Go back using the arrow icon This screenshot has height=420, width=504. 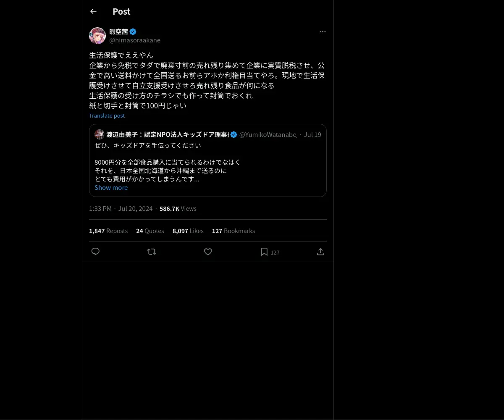pos(93,11)
